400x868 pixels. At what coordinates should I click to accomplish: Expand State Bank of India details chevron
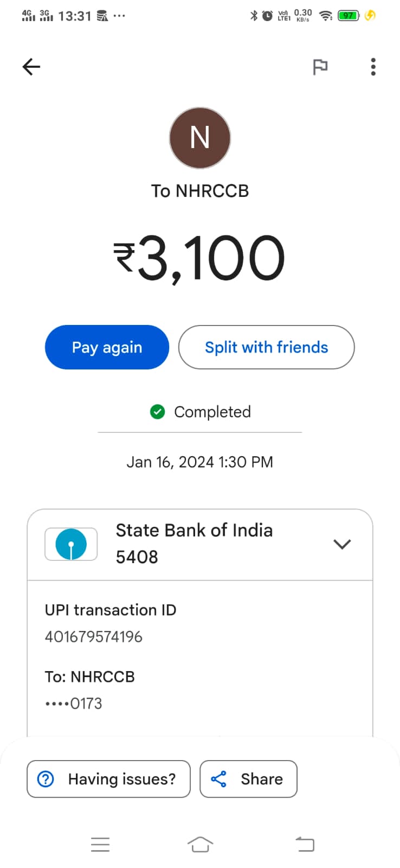[x=342, y=544]
